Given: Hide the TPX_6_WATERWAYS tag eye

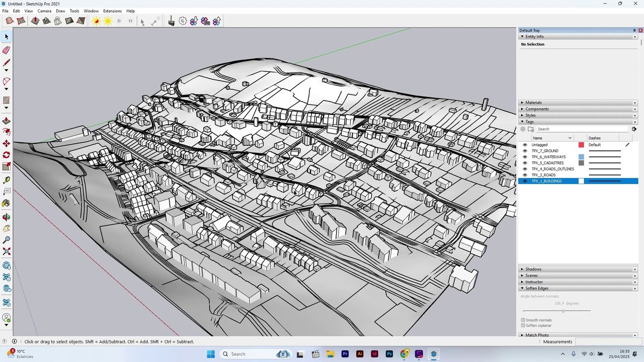Looking at the screenshot, I should [525, 157].
